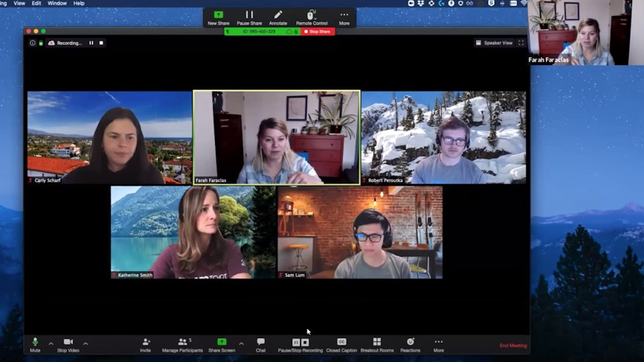This screenshot has width=644, height=362.
Task: Open the Window menu
Action: pos(57,3)
